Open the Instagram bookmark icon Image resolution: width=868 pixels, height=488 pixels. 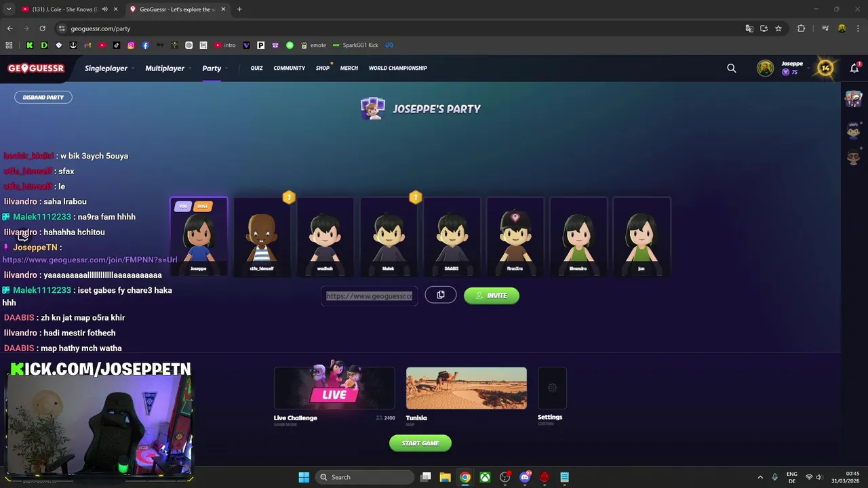pyautogui.click(x=131, y=45)
